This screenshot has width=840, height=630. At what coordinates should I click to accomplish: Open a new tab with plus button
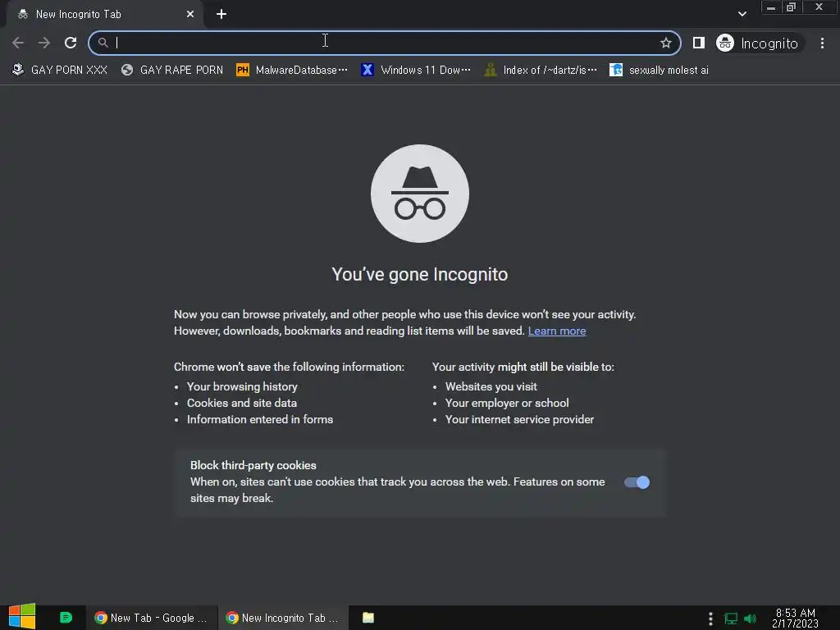click(221, 15)
